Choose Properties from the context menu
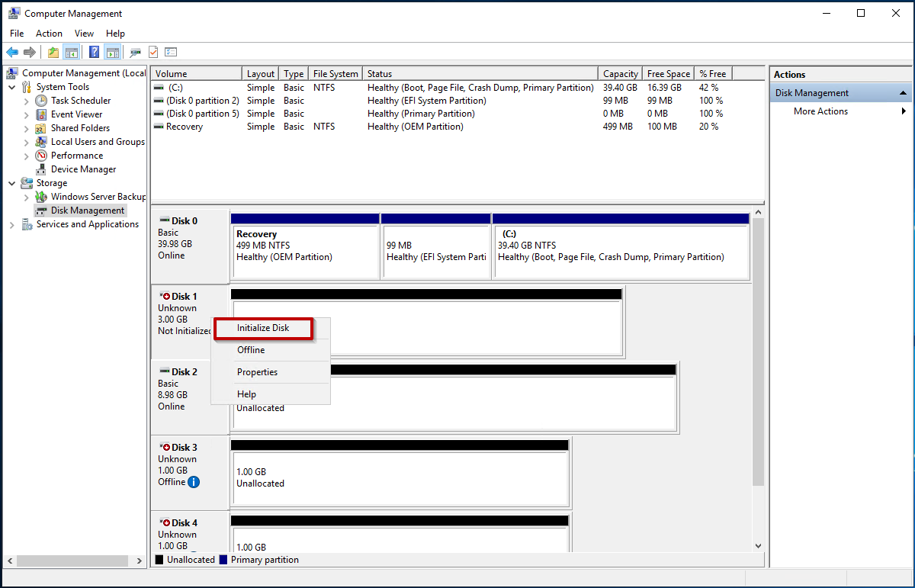 271,372
